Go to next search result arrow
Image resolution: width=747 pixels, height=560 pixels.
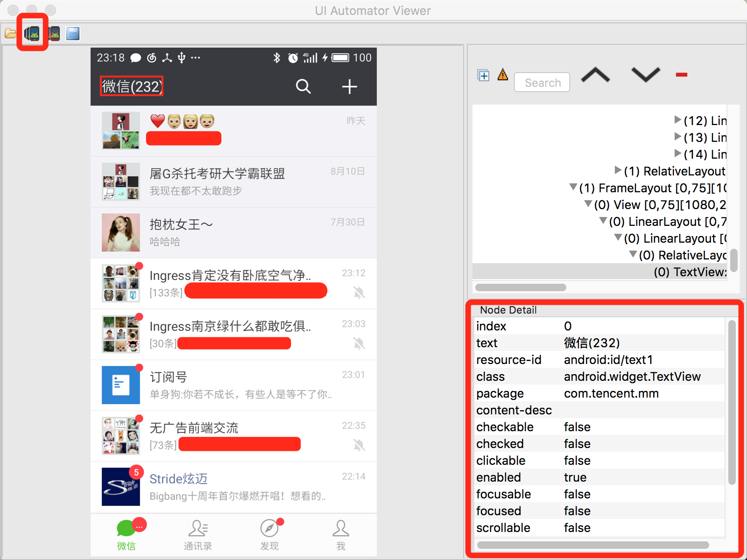[x=645, y=75]
